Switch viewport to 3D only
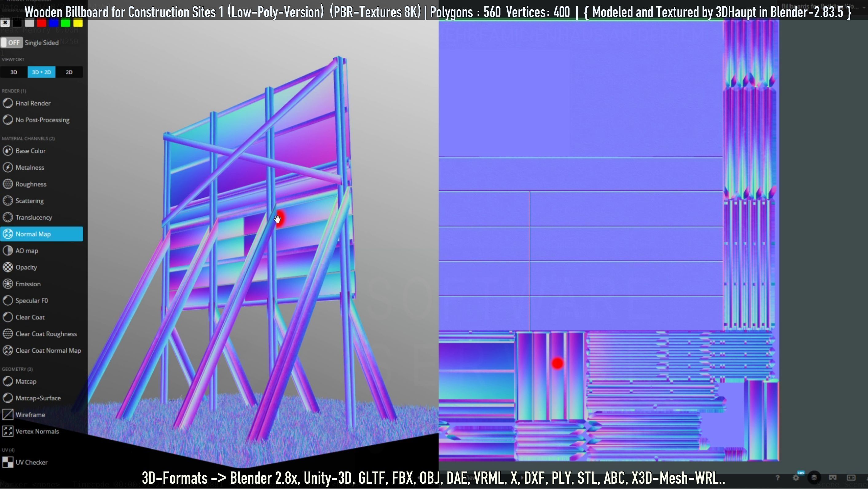The width and height of the screenshot is (868, 489). click(14, 72)
